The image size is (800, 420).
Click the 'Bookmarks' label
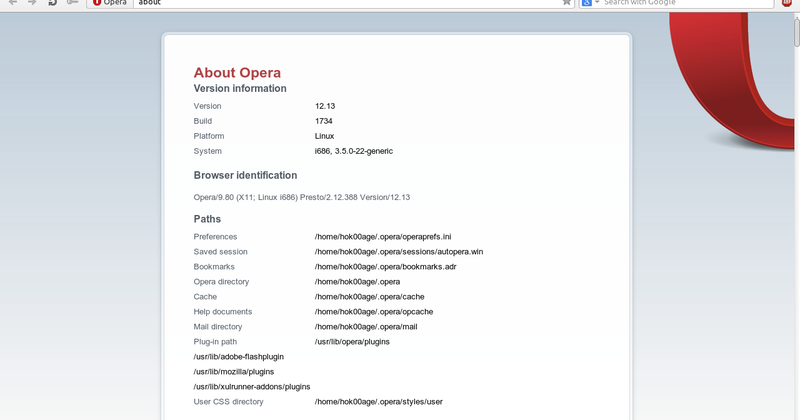coord(214,267)
